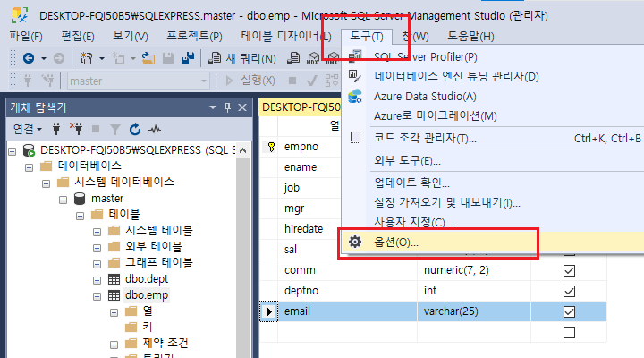
Task: Open the 편집(E) menu
Action: pyautogui.click(x=78, y=37)
